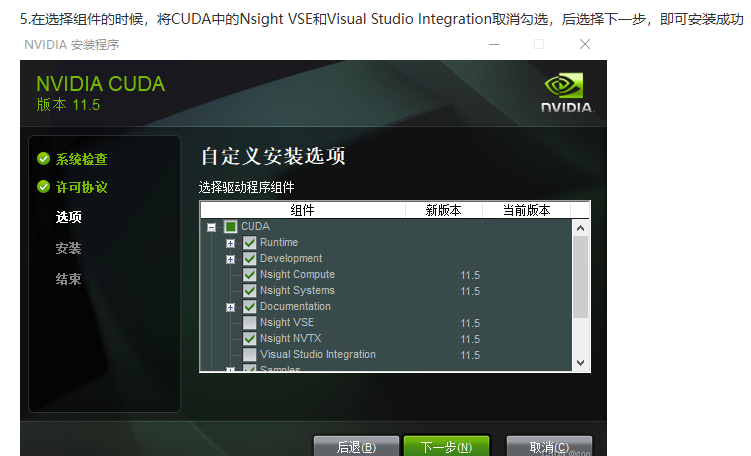The height and width of the screenshot is (456, 751).
Task: Click the Runtime row label
Action: pyautogui.click(x=279, y=242)
